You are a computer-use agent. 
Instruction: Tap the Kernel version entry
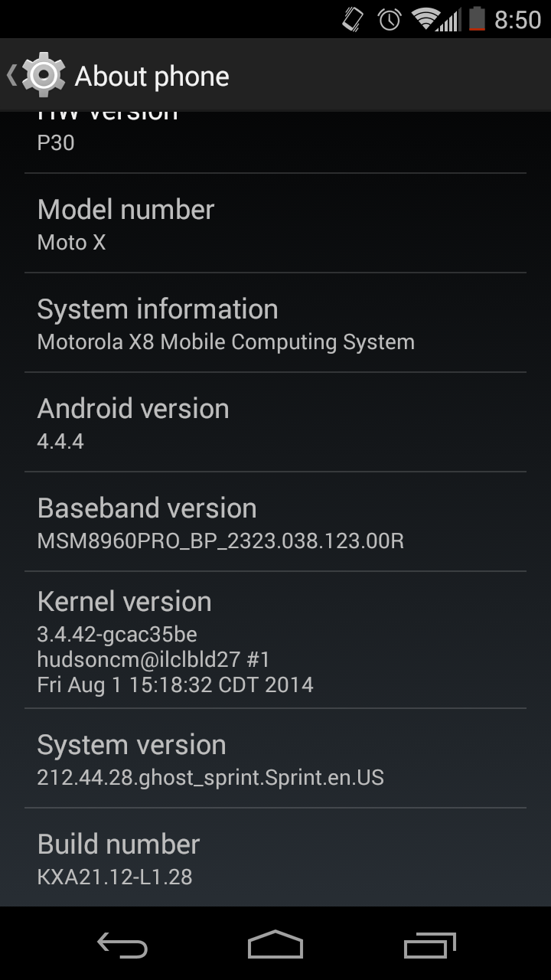(275, 640)
